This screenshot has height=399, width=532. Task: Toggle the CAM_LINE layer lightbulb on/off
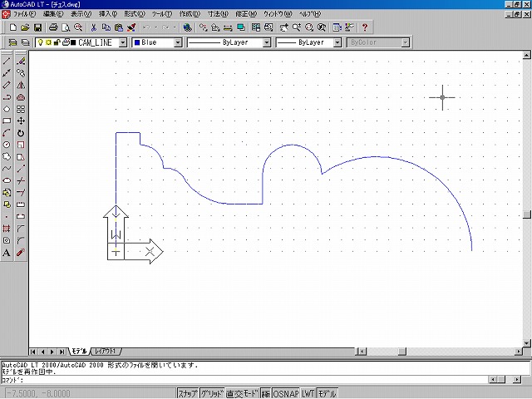[x=41, y=42]
